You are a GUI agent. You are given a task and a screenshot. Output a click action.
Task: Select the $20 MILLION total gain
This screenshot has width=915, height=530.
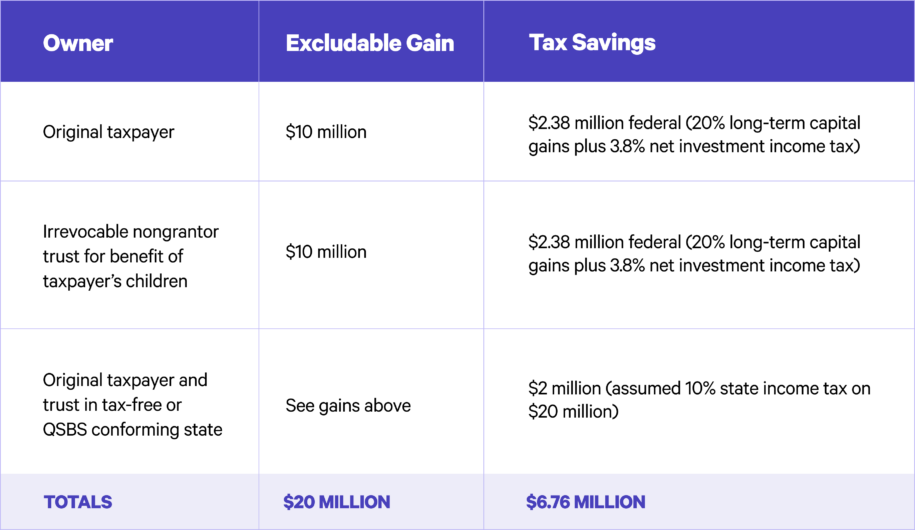(337, 502)
